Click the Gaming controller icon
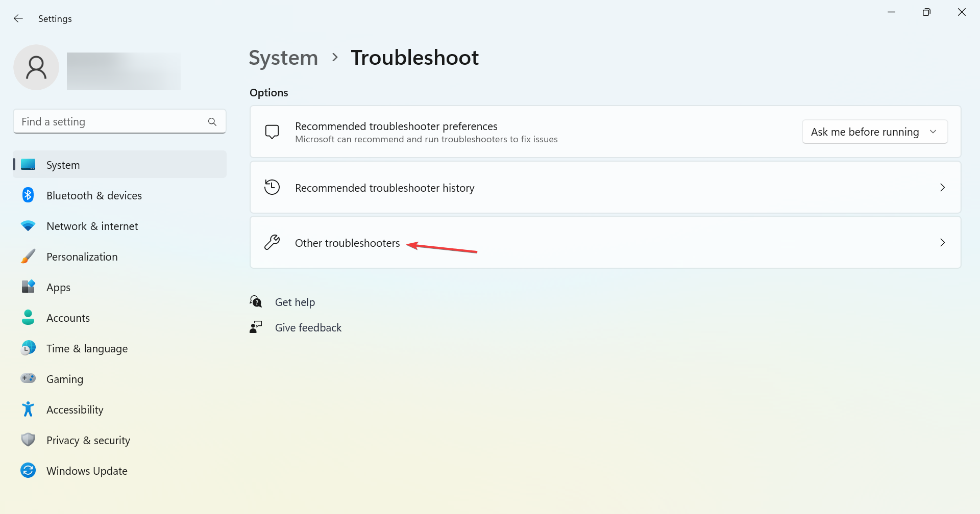This screenshot has height=514, width=980. (x=28, y=378)
